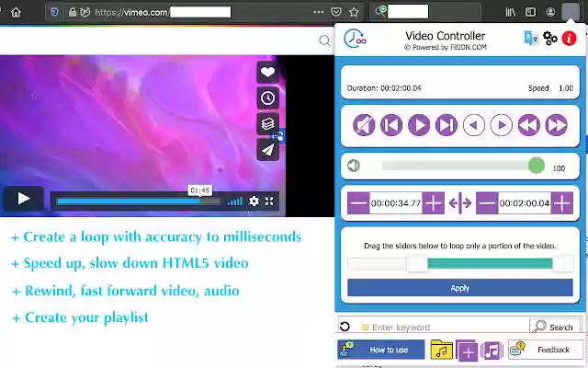Click Video Controller extension toolbar button
The image size is (588, 368).
pyautogui.click(x=571, y=12)
